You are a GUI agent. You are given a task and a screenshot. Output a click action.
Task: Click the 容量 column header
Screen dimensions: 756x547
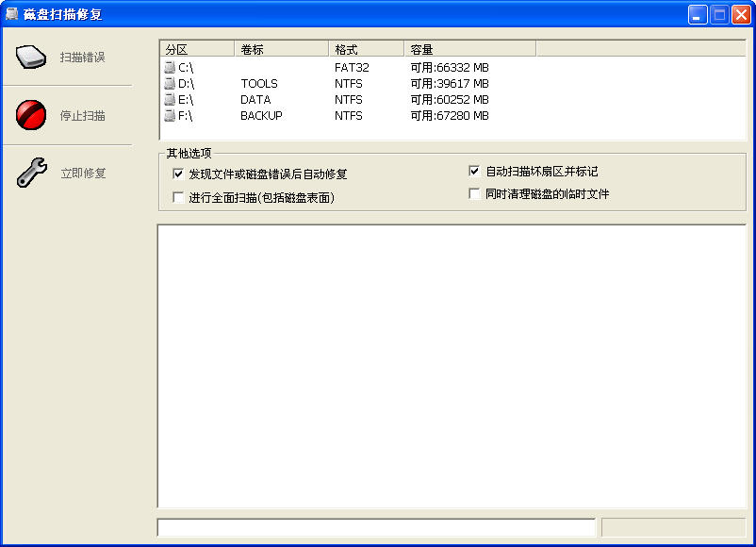tap(469, 49)
